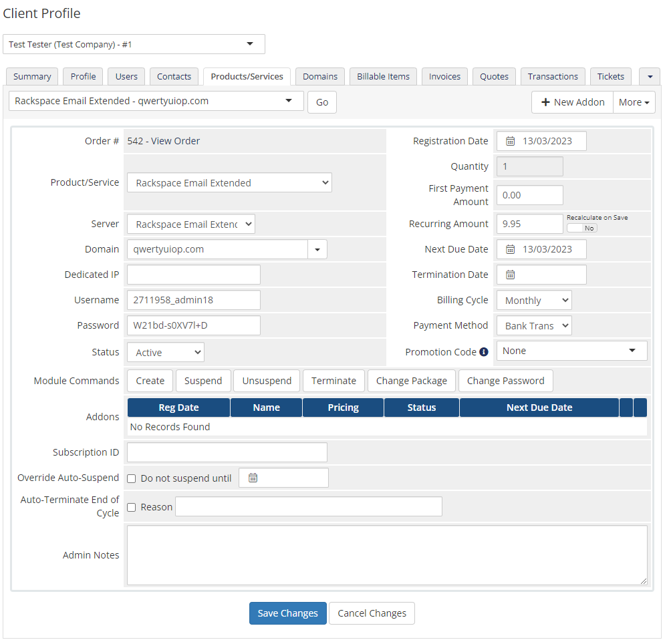Click the Auto-Terminate Reason text field
The width and height of the screenshot is (667, 644).
click(x=309, y=506)
